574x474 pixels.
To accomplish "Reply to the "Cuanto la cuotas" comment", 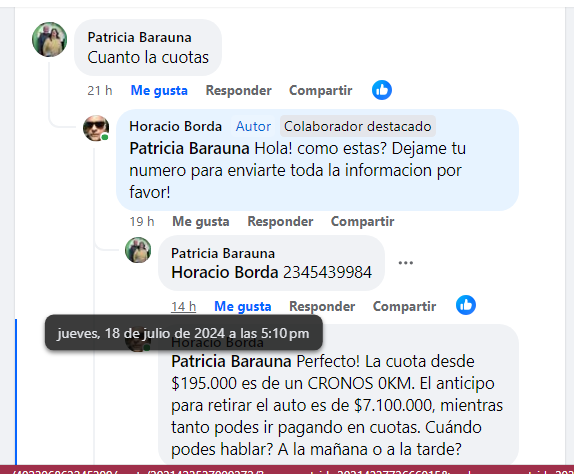I will tap(239, 90).
